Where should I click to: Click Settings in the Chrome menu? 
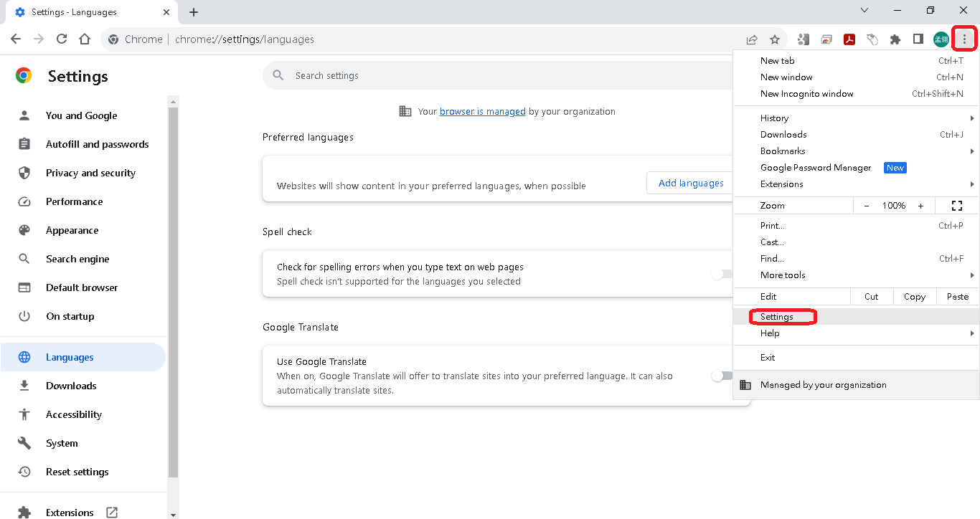pos(857,317)
